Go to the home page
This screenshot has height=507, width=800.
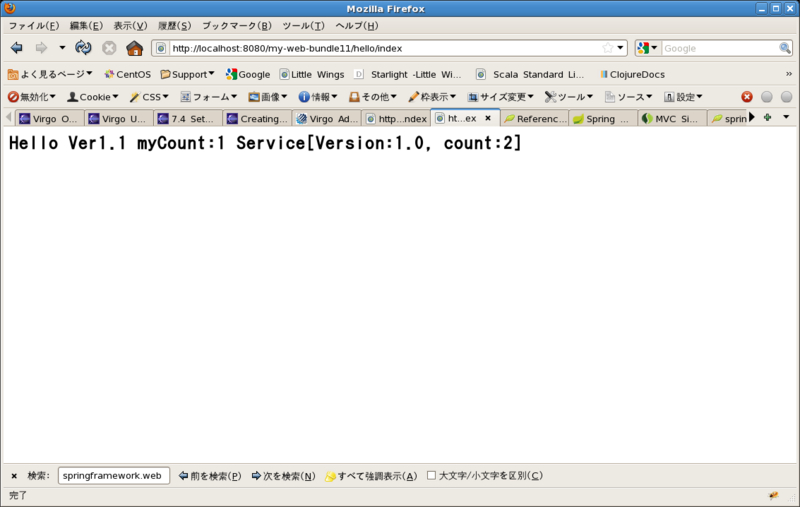pyautogui.click(x=135, y=48)
